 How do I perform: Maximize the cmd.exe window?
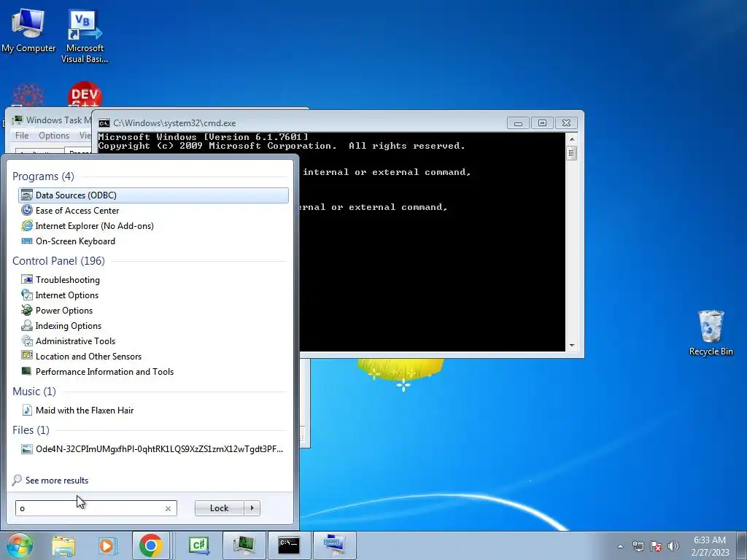click(542, 123)
